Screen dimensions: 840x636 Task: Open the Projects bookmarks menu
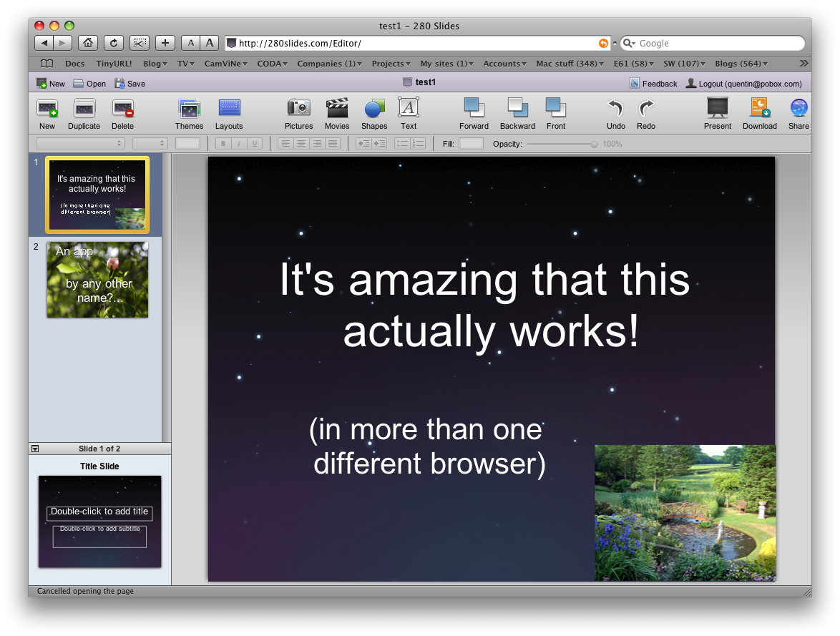(391, 64)
